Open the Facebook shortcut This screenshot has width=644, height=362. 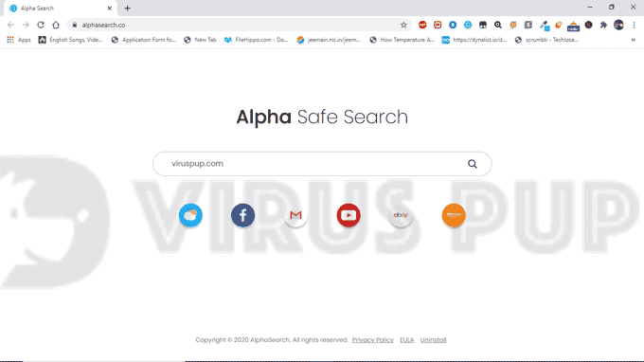(x=242, y=215)
